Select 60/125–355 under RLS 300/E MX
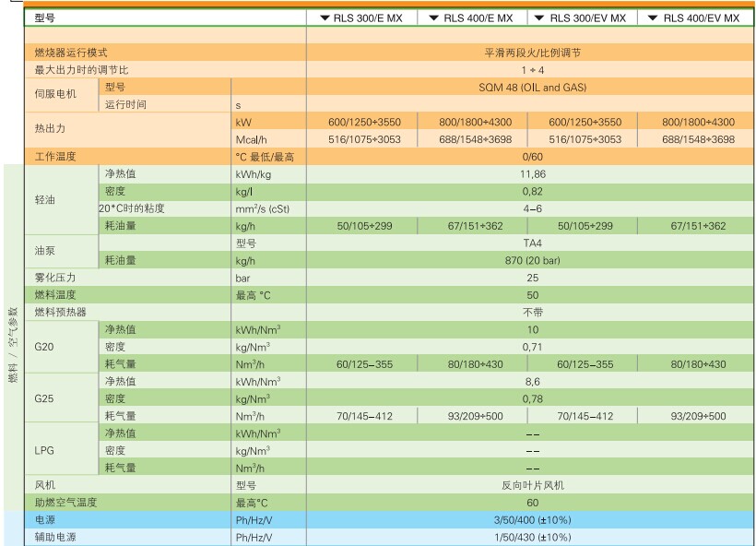Screen dimensions: 756x546 click(x=364, y=364)
